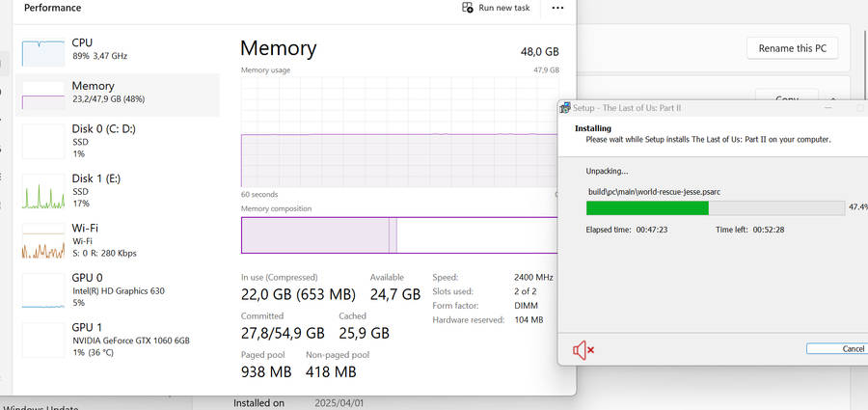Click the Run new task icon
The width and height of the screenshot is (868, 410).
(468, 8)
